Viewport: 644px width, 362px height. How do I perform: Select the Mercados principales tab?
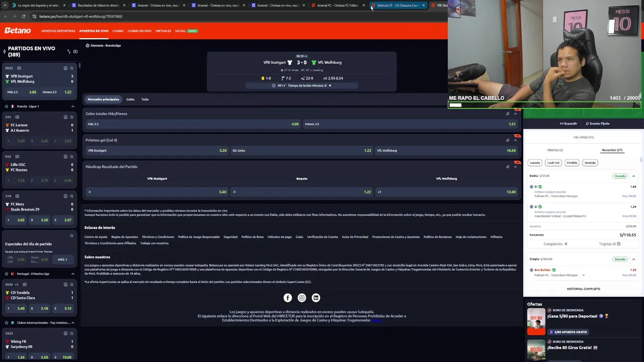103,99
